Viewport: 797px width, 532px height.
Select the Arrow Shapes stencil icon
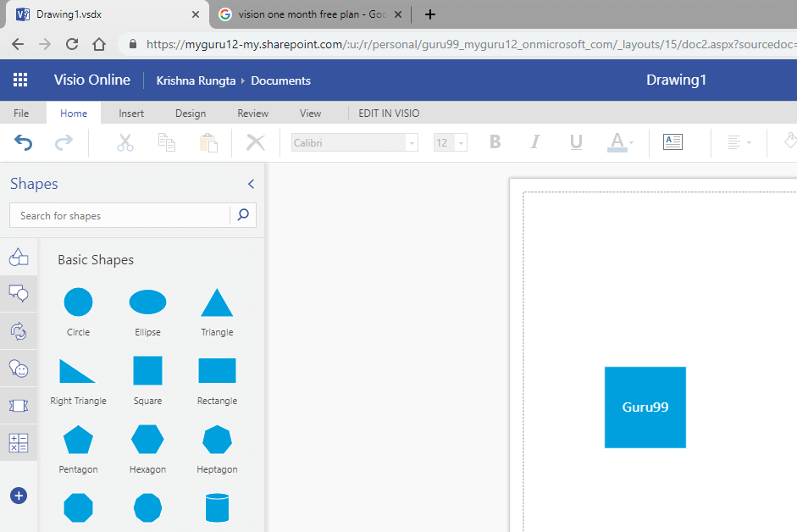point(19,331)
